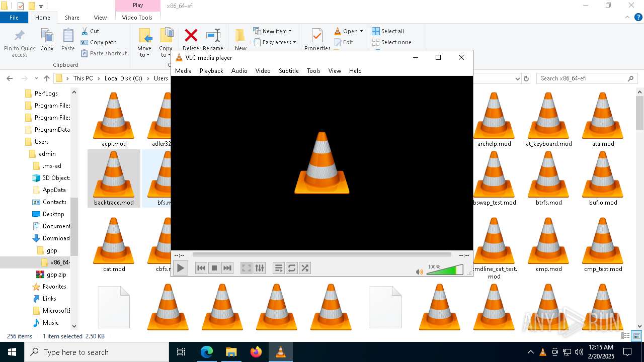This screenshot has width=644, height=362.
Task: Refresh the Explorer folder view
Action: click(x=526, y=78)
